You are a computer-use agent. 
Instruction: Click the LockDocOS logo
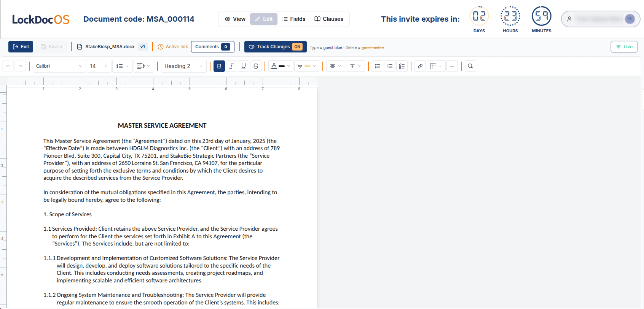click(41, 19)
